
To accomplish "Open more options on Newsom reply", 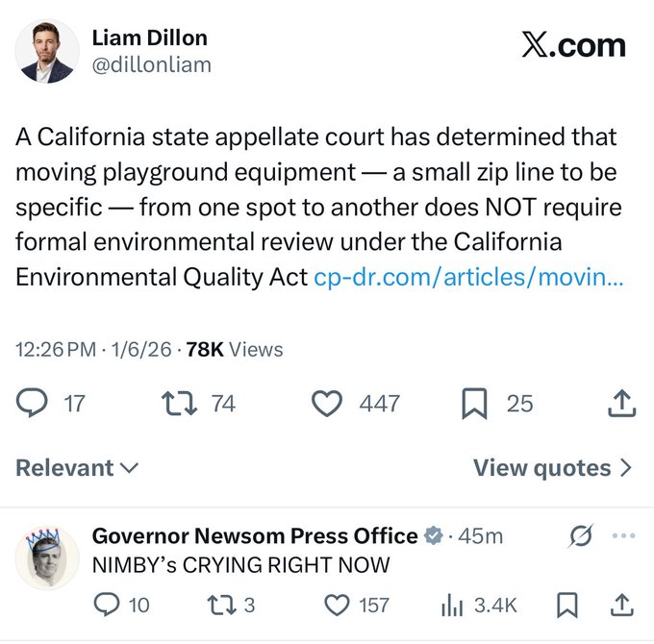I will coord(624,535).
